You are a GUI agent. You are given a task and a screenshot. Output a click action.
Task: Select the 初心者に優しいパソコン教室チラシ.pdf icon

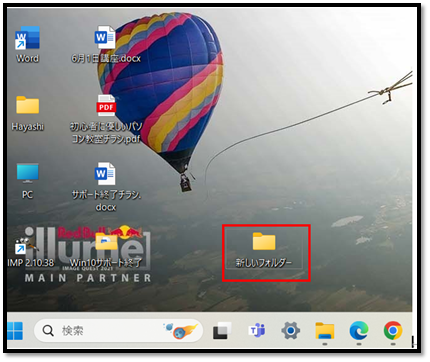[106, 105]
